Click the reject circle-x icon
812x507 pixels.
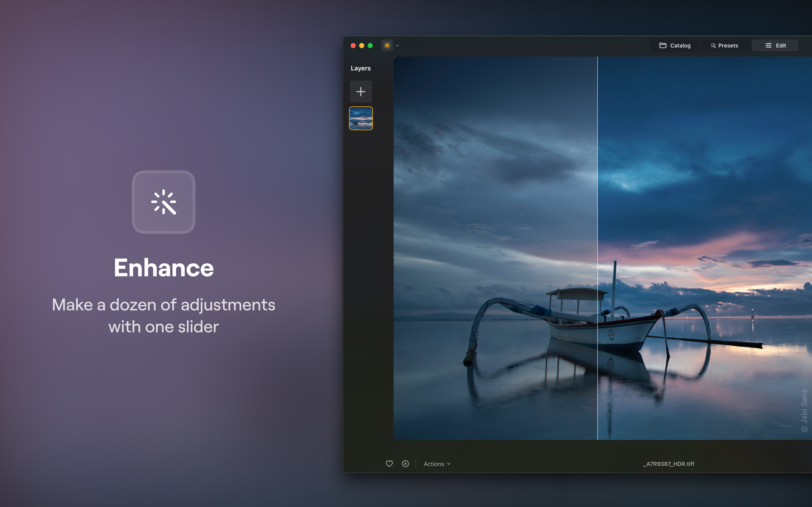point(406,464)
